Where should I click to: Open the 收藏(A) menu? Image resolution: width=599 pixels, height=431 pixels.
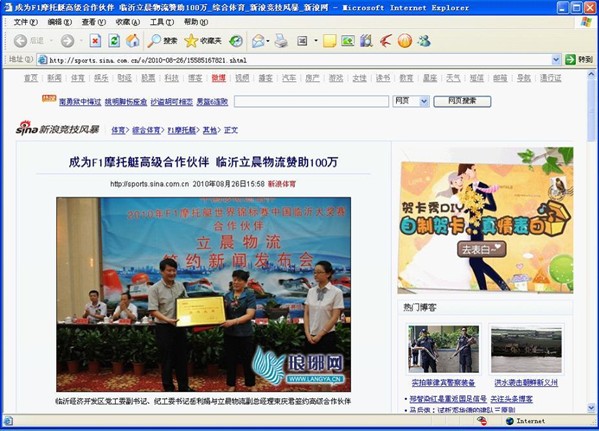tap(128, 22)
